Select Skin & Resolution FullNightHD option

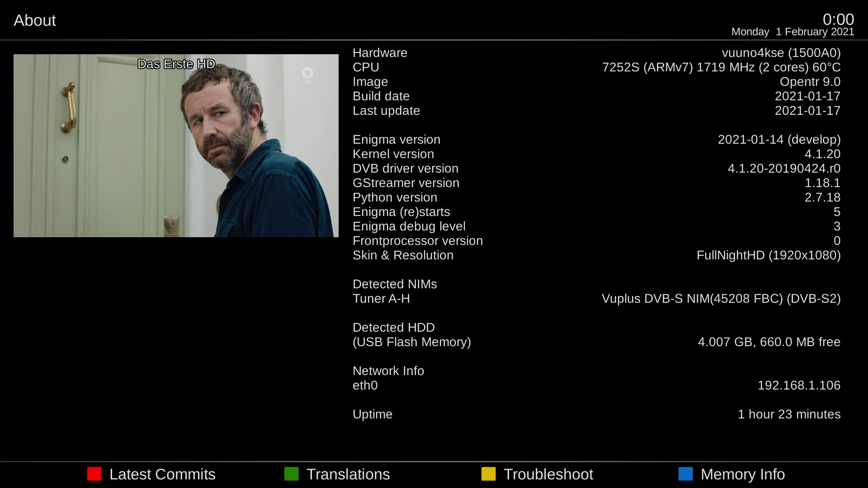point(596,255)
